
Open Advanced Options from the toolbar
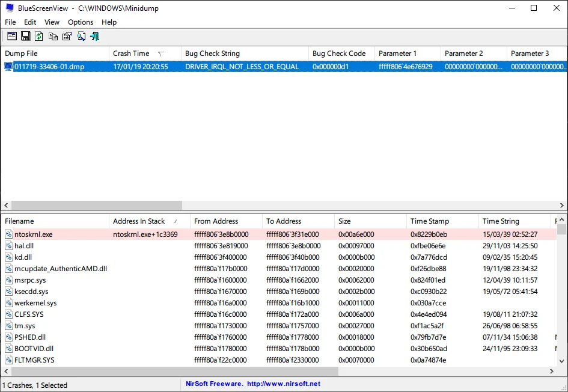click(12, 36)
